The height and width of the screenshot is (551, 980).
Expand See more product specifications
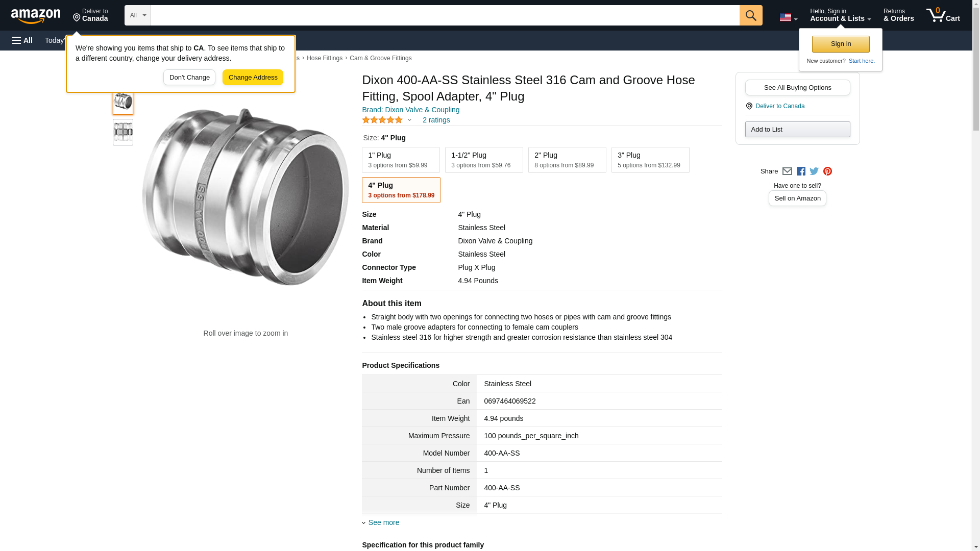[383, 522]
